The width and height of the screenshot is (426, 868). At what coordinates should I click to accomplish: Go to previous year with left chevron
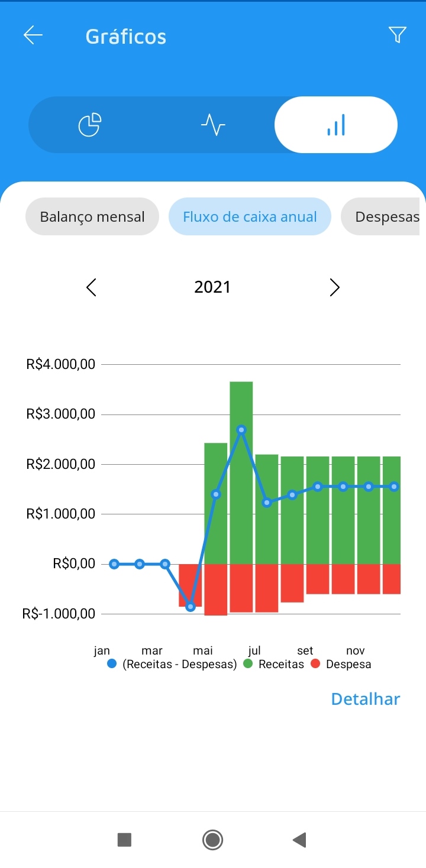[x=91, y=287]
